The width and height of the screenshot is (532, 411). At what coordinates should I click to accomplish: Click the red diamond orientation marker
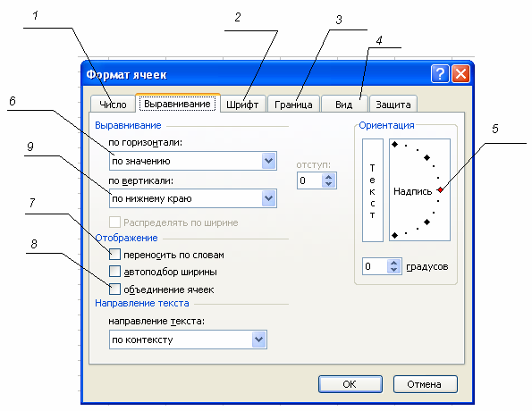(x=441, y=190)
